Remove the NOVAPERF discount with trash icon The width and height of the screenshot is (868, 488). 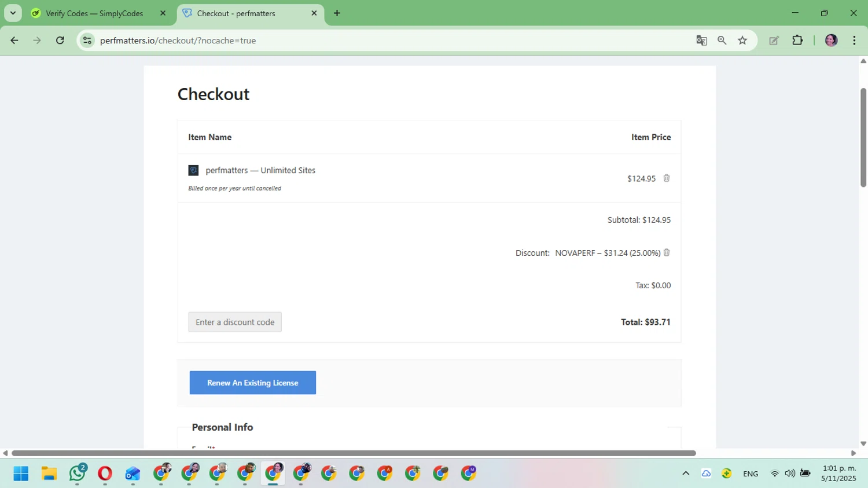[667, 252]
